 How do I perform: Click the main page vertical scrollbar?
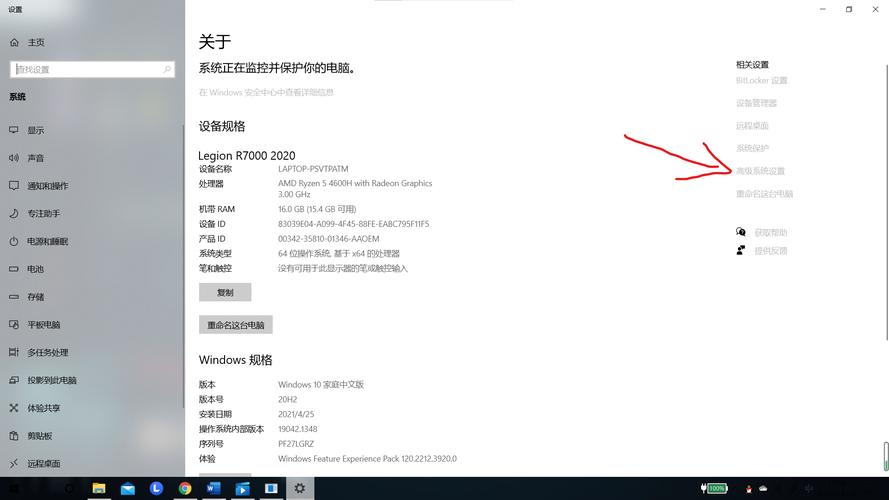click(886, 202)
